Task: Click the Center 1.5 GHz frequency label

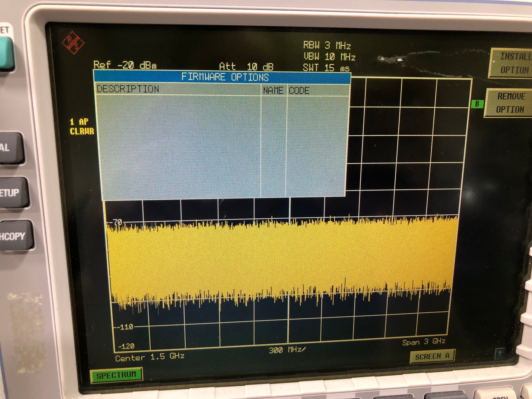Action: [150, 357]
